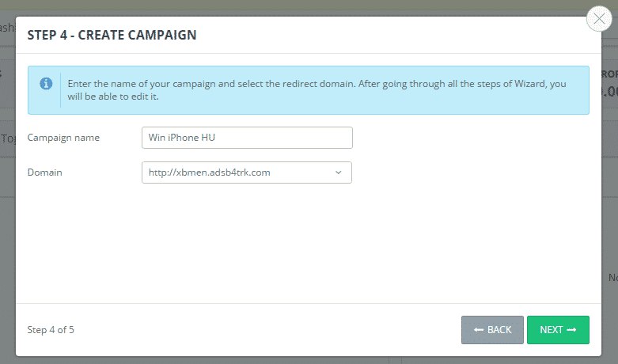618x364 pixels.
Task: Click the 'Domain' field label
Action: [x=44, y=173]
